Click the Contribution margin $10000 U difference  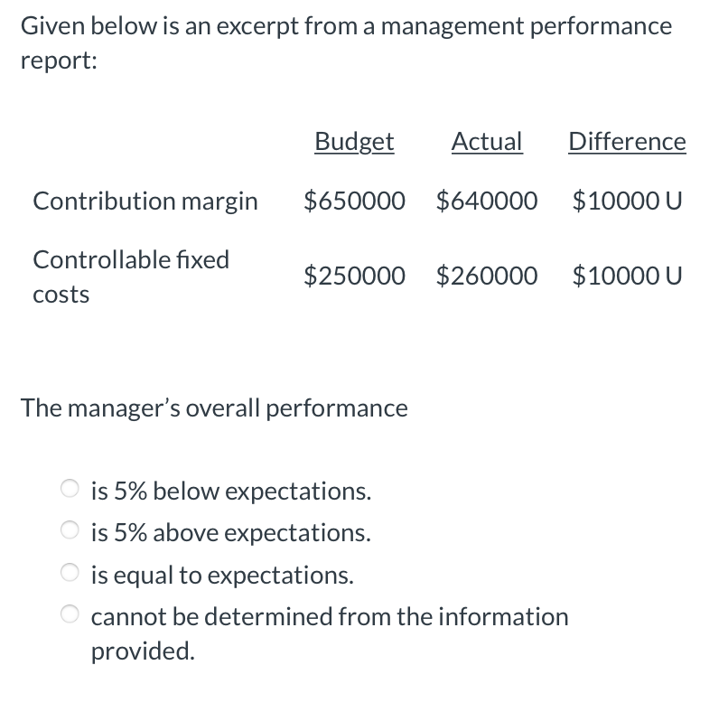(627, 201)
